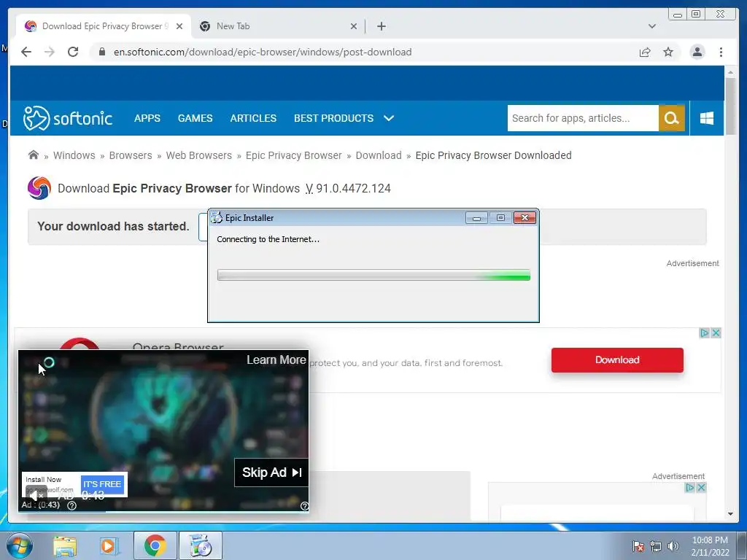The width and height of the screenshot is (747, 560).
Task: Click the version V link
Action: pos(309,189)
